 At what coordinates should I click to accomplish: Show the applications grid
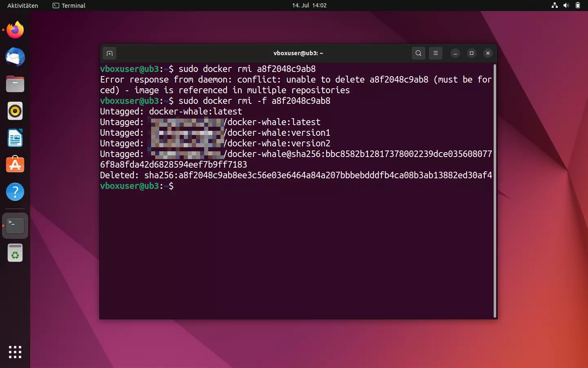pyautogui.click(x=15, y=352)
